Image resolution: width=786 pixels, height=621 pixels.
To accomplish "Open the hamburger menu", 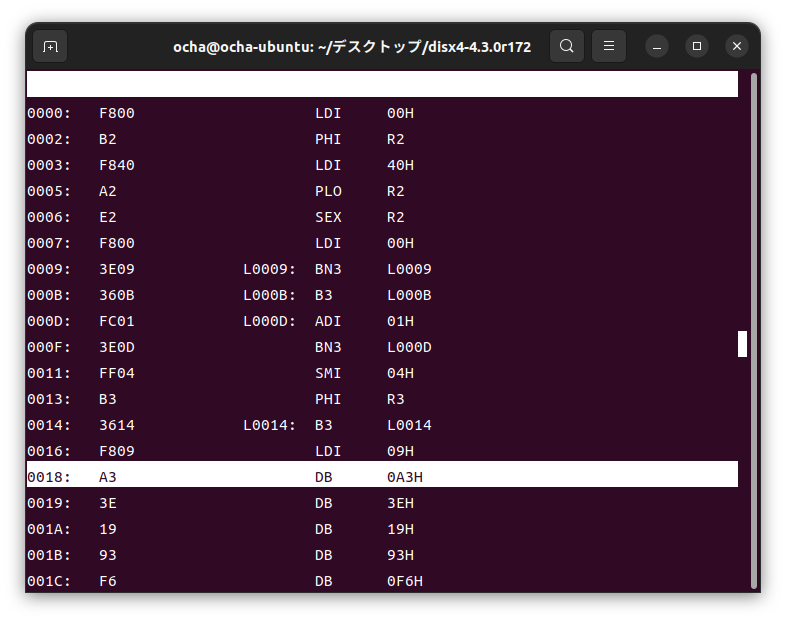I will (609, 47).
